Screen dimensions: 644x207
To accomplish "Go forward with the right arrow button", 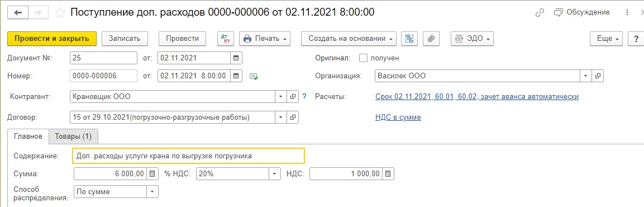I will click(x=39, y=12).
